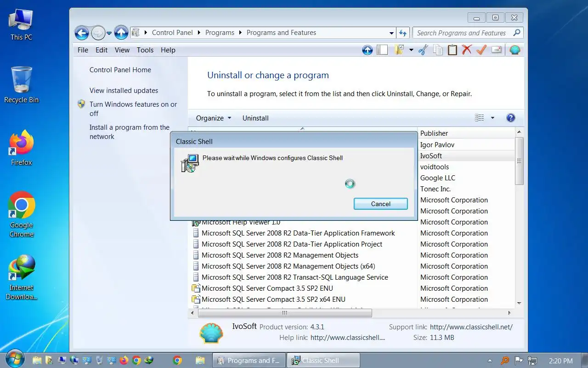Viewport: 588px width, 368px height.
Task: Click the network tray icon
Action: pyautogui.click(x=532, y=361)
